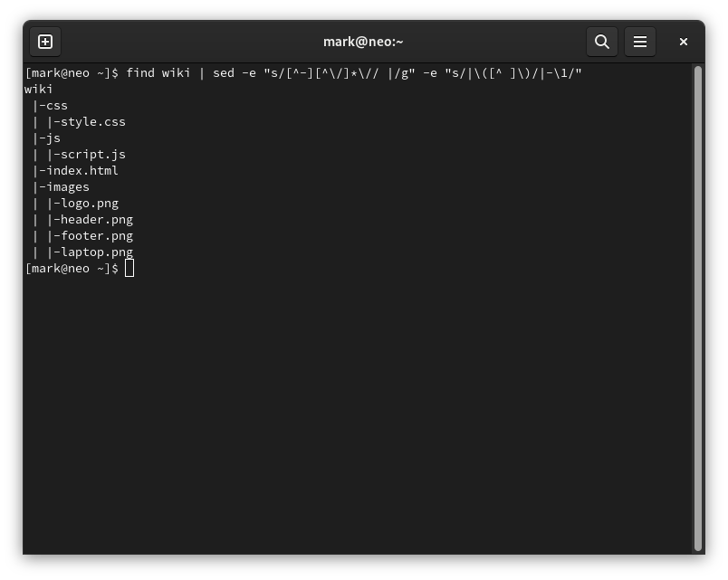Viewport: 728px width, 580px height.
Task: Click the terminal vertical scrollbar
Action: click(698, 308)
